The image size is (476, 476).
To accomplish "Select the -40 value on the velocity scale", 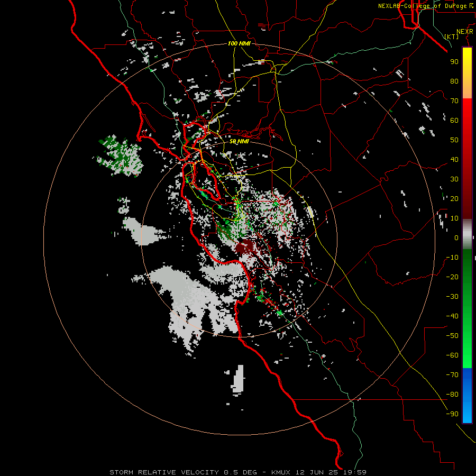I will click(452, 316).
